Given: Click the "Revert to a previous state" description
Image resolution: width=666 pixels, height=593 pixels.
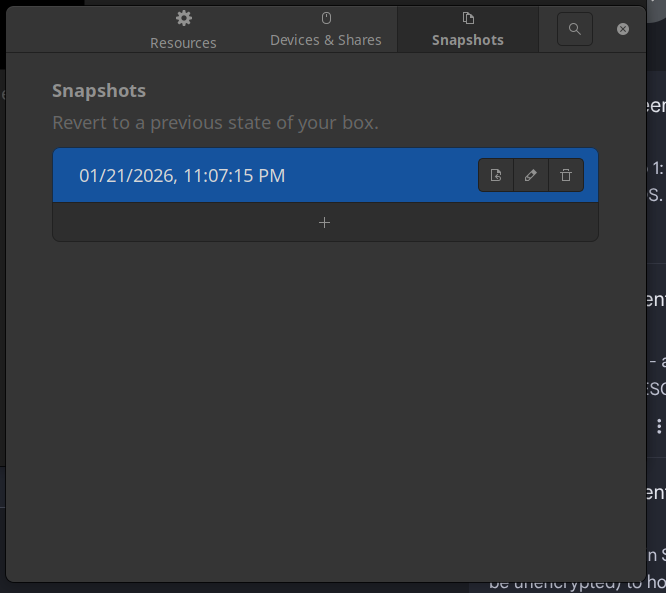Looking at the screenshot, I should [215, 124].
